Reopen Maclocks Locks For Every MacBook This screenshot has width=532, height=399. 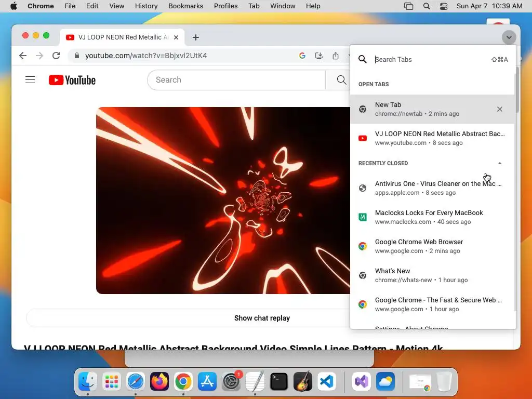point(432,217)
